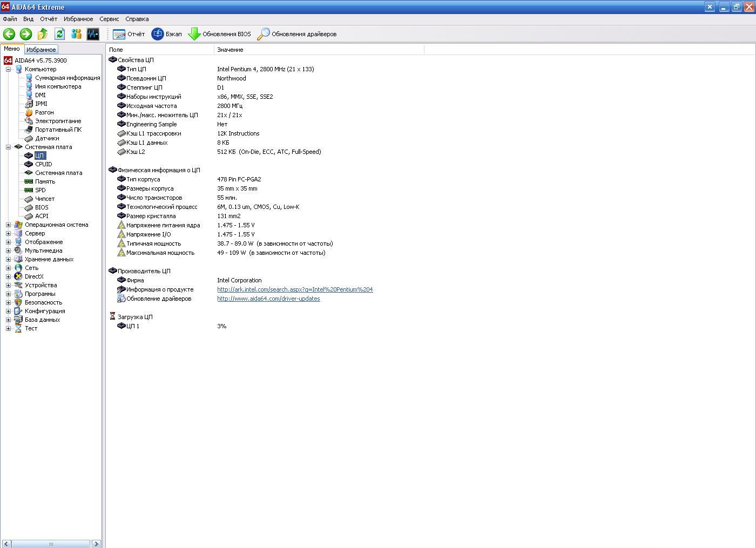
Task: Click the Refresh toolbar icon
Action: pos(59,34)
